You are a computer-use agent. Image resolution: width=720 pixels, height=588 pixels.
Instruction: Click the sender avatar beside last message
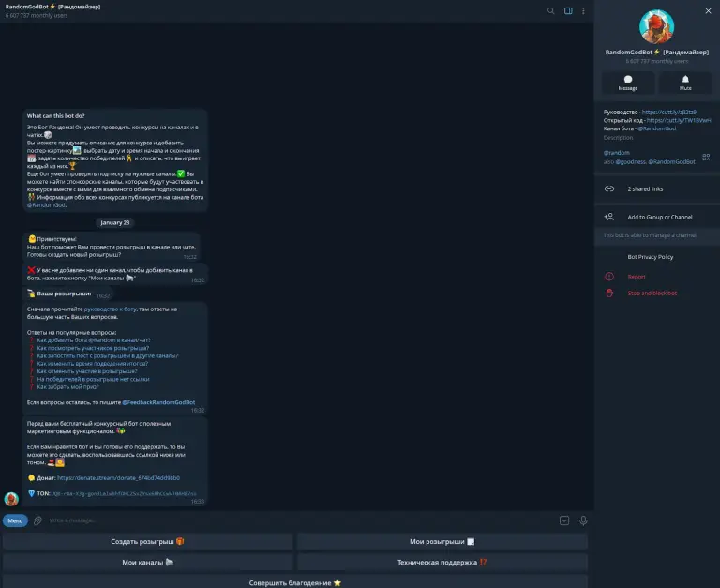pyautogui.click(x=11, y=499)
